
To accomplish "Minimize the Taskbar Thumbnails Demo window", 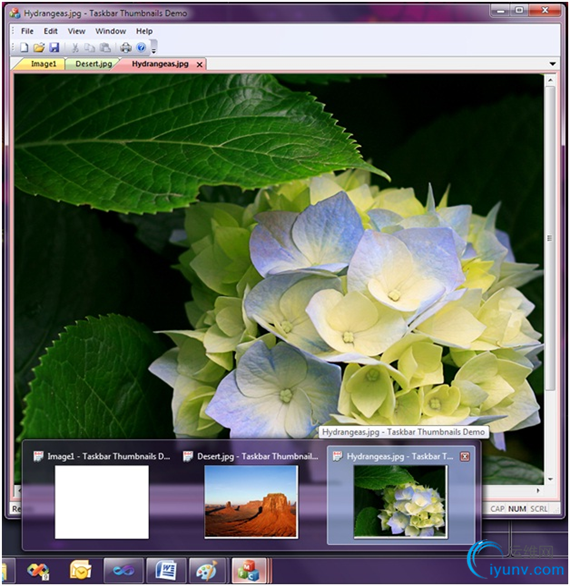I will pos(501,11).
